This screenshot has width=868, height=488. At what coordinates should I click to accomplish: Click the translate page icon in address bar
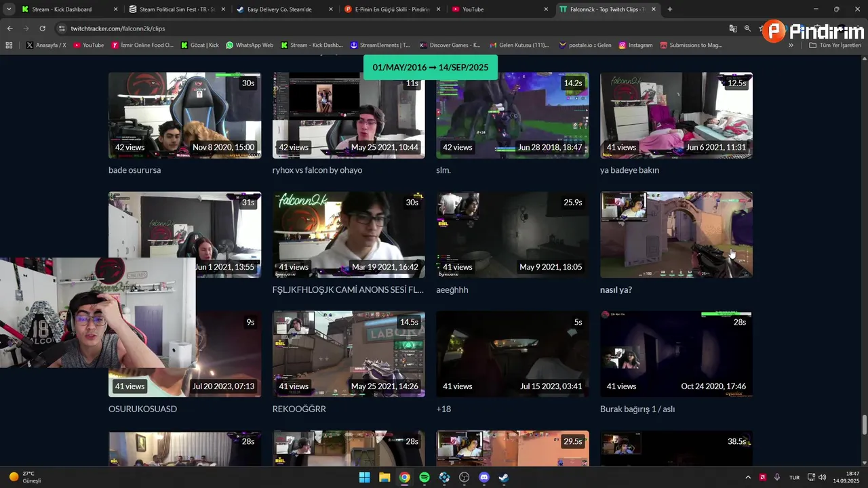click(x=733, y=28)
